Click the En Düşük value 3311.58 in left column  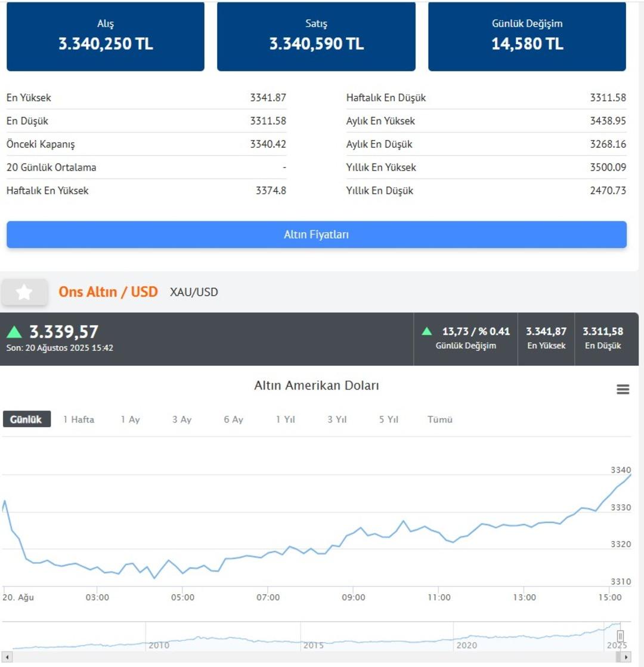(268, 121)
